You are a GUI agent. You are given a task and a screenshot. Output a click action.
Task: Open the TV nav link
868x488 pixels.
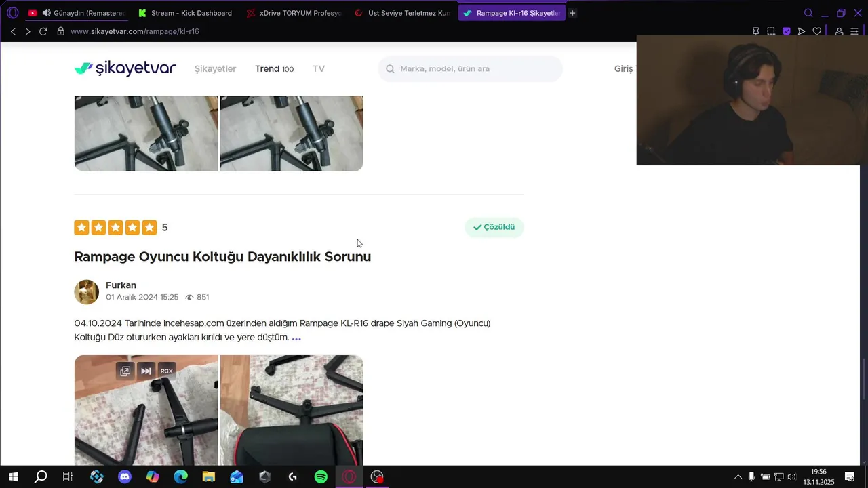pyautogui.click(x=319, y=68)
